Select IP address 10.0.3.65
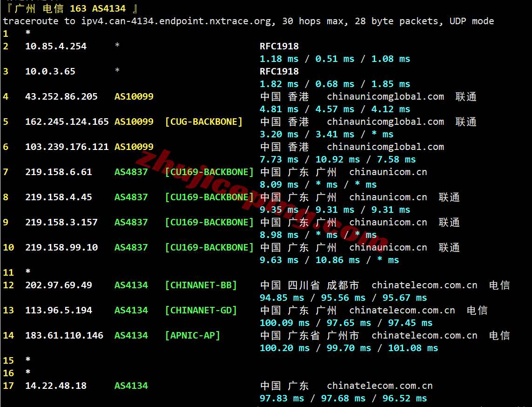The width and height of the screenshot is (532, 407). click(50, 71)
